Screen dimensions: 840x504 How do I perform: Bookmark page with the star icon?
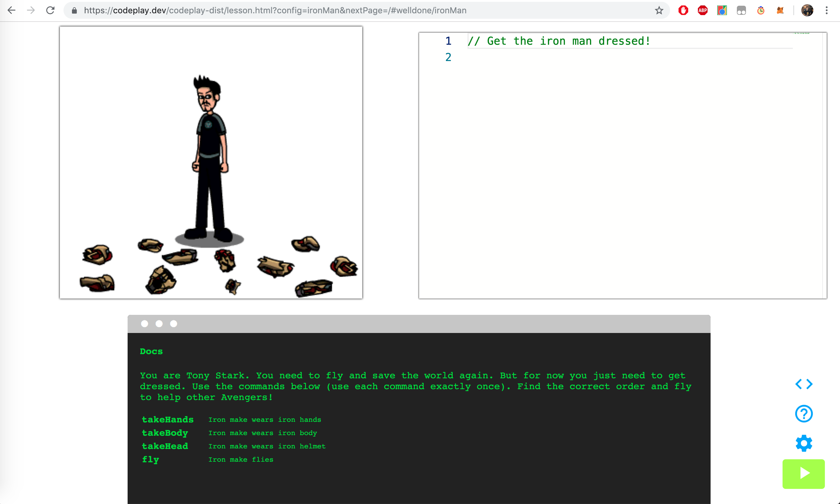pyautogui.click(x=659, y=11)
